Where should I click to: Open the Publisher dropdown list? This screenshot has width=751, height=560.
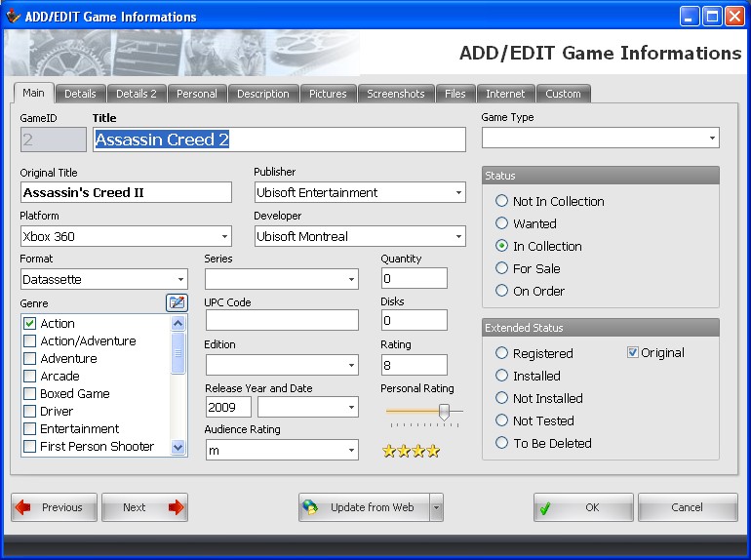coord(458,192)
